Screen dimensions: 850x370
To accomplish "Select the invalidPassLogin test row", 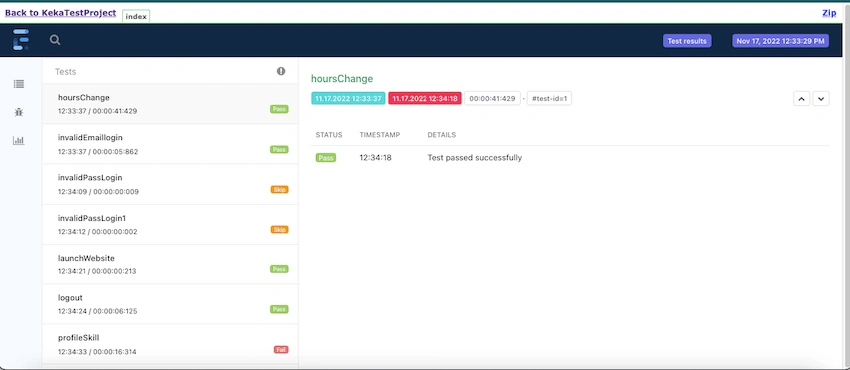I will tap(170, 184).
